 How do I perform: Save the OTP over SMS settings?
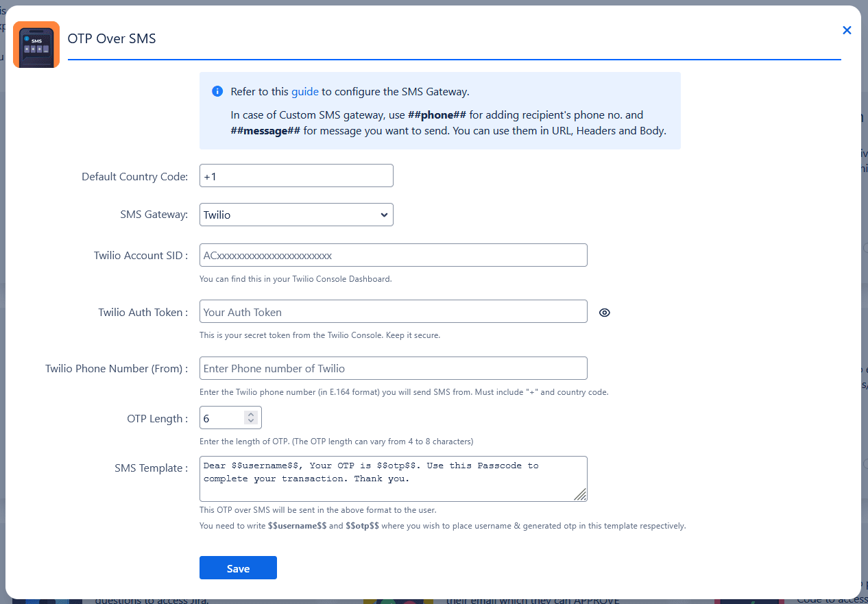point(238,568)
